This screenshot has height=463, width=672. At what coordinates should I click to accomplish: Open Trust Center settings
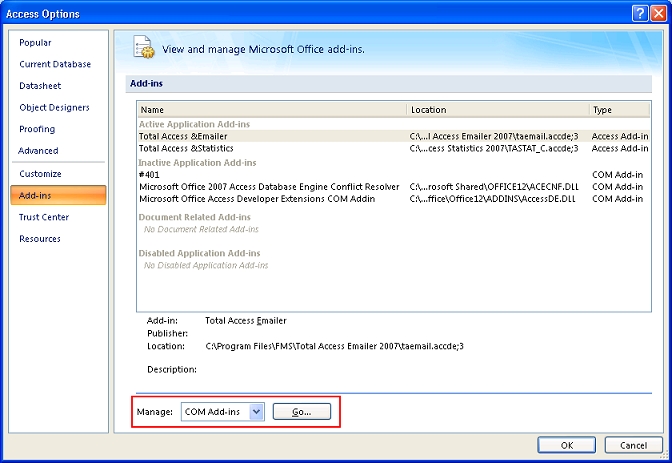[44, 217]
